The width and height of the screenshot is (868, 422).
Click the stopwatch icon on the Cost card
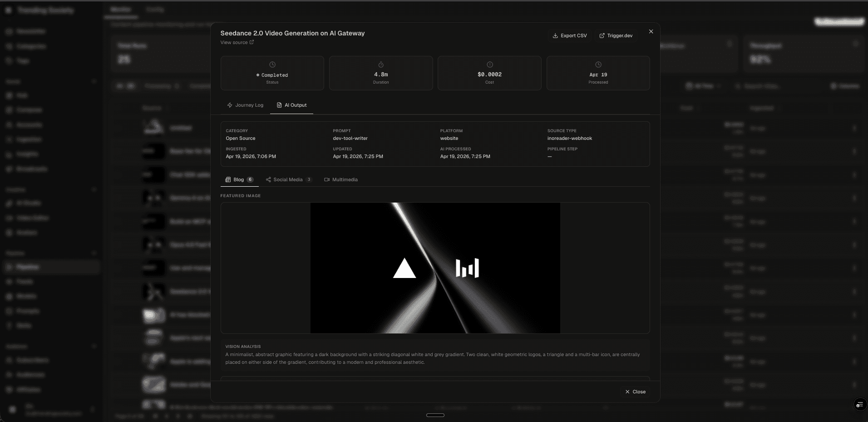[489, 65]
